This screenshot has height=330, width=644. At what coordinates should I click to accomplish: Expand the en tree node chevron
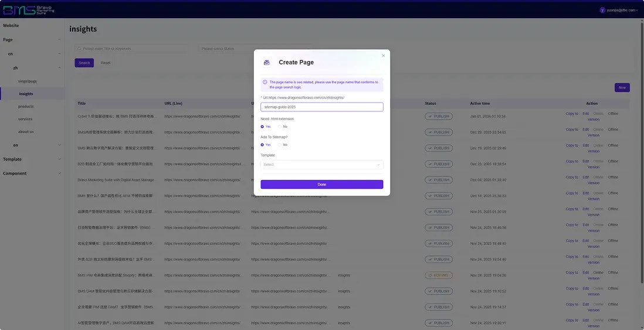59,145
